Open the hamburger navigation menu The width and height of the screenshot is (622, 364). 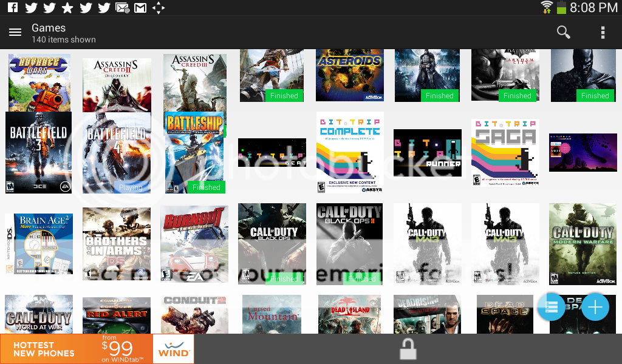coord(15,33)
